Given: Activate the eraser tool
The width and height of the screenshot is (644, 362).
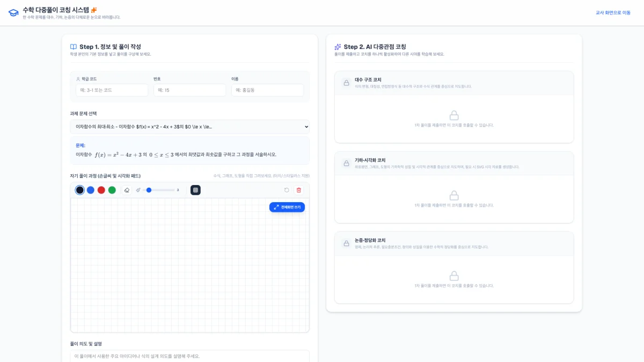Looking at the screenshot, I should coord(127,190).
